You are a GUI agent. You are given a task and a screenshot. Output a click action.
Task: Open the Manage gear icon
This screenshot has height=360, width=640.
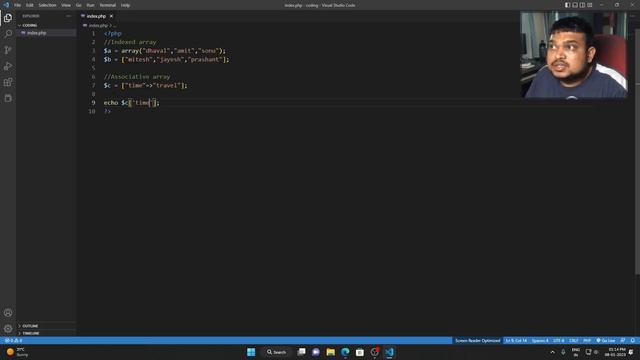(x=8, y=329)
